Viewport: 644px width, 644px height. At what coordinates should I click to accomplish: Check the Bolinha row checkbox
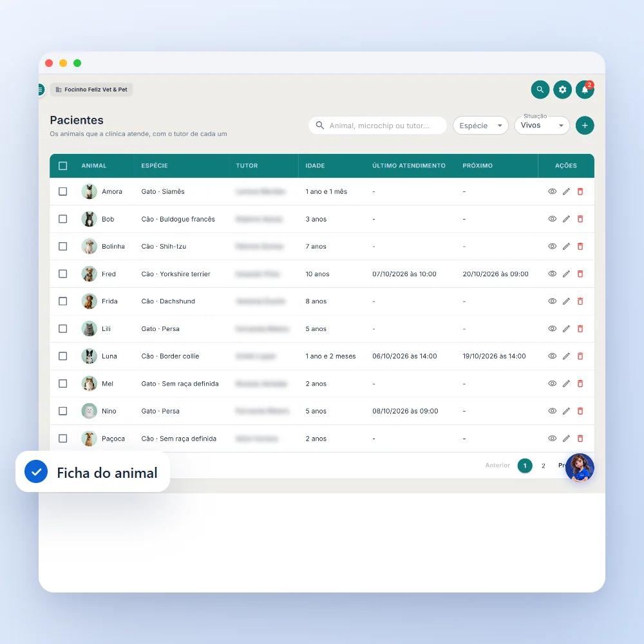(x=63, y=247)
